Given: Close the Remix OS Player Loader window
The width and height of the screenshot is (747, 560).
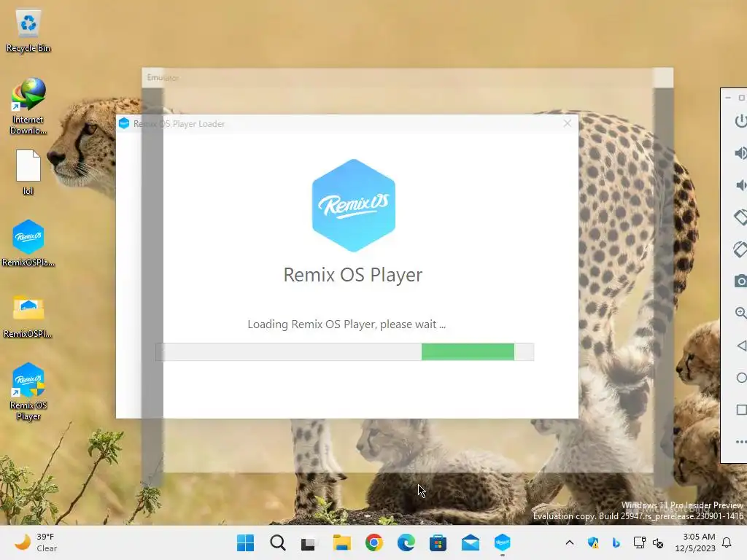Looking at the screenshot, I should click(567, 123).
